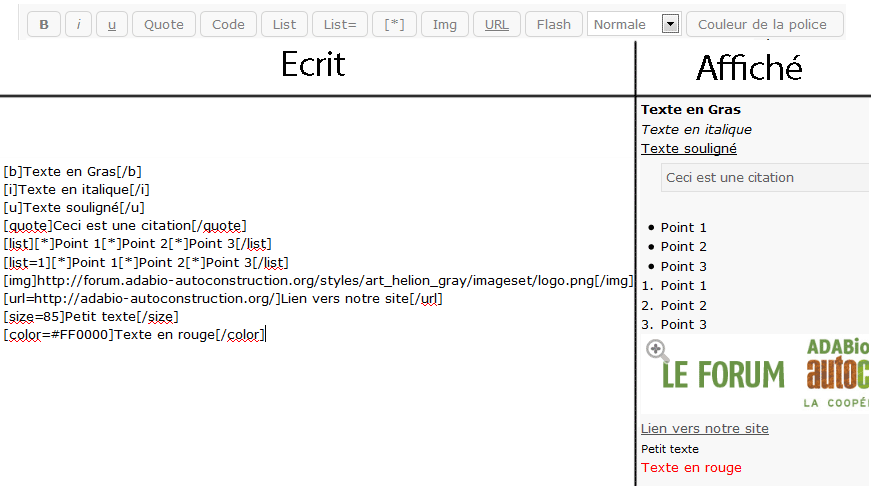Click the Affiché column heading
Viewport: 872px width, 486px height.
(749, 68)
